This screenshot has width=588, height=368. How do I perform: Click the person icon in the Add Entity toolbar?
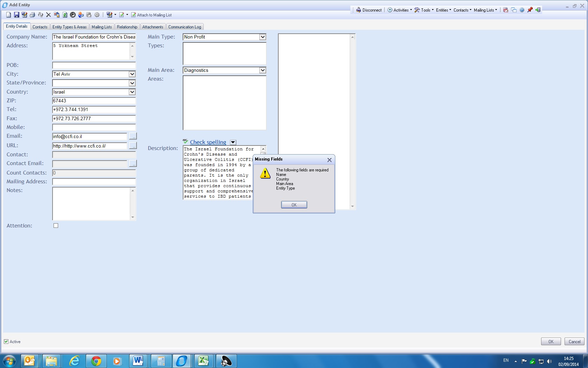pyautogui.click(x=81, y=15)
